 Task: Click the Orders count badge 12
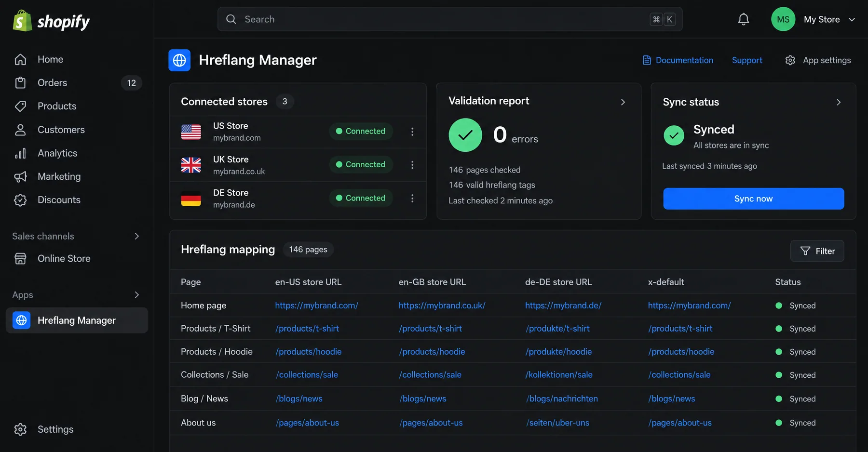tap(132, 83)
